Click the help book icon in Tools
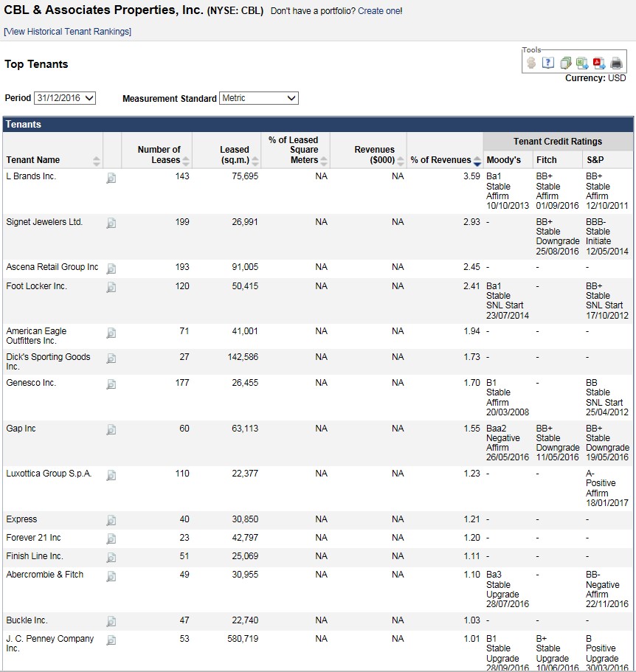The width and height of the screenshot is (636, 672). [547, 63]
